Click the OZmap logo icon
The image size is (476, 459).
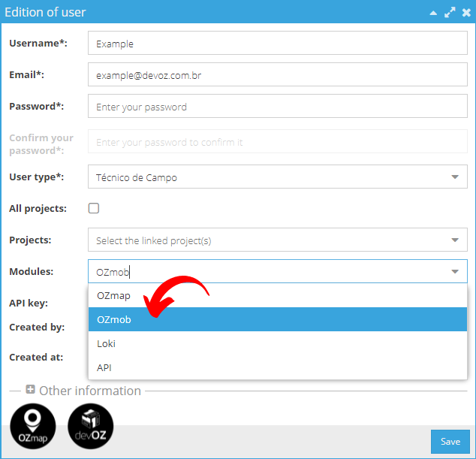[x=33, y=426]
